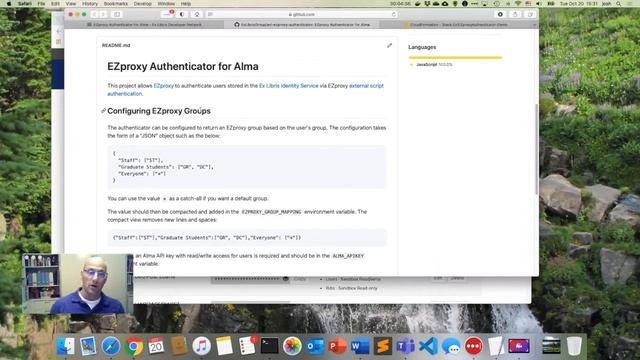Click the compacted JSON code block
640x360 pixels.
coord(247,238)
